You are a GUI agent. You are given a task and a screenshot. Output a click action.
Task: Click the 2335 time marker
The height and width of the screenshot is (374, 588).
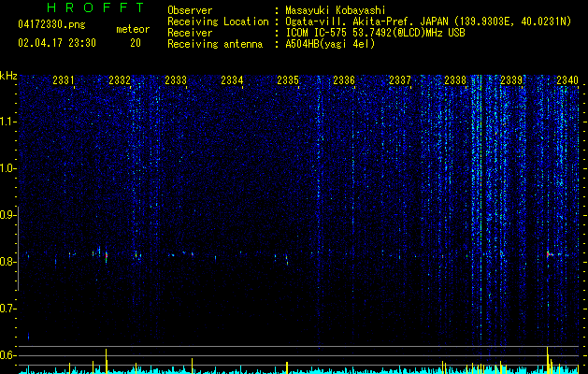288,80
